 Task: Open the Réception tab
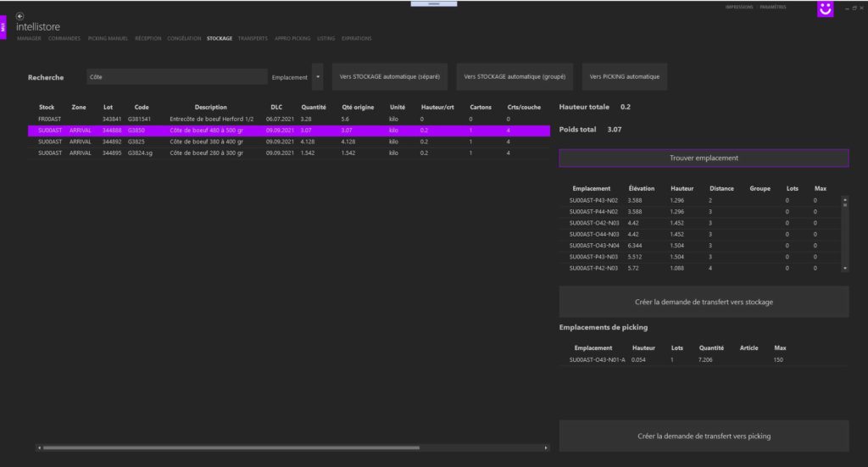coord(147,38)
